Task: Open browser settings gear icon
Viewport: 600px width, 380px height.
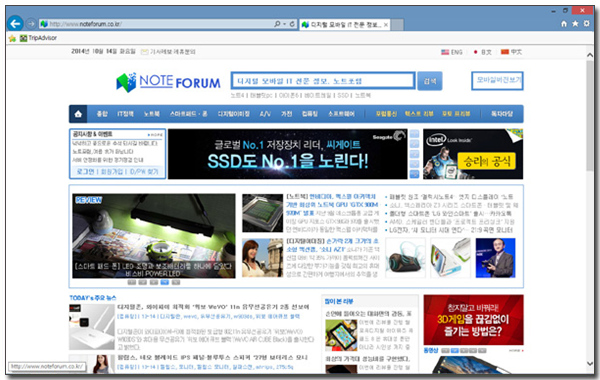Action: [x=586, y=24]
